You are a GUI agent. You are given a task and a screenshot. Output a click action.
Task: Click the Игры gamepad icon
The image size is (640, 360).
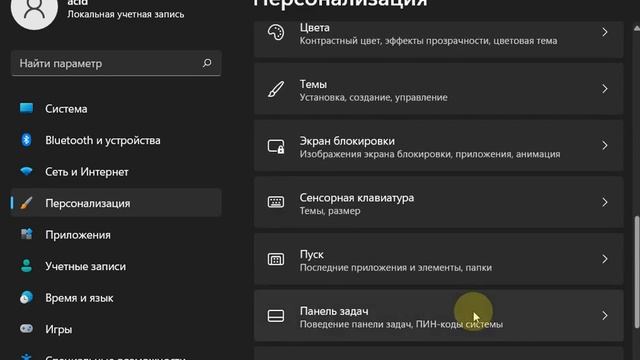click(27, 329)
